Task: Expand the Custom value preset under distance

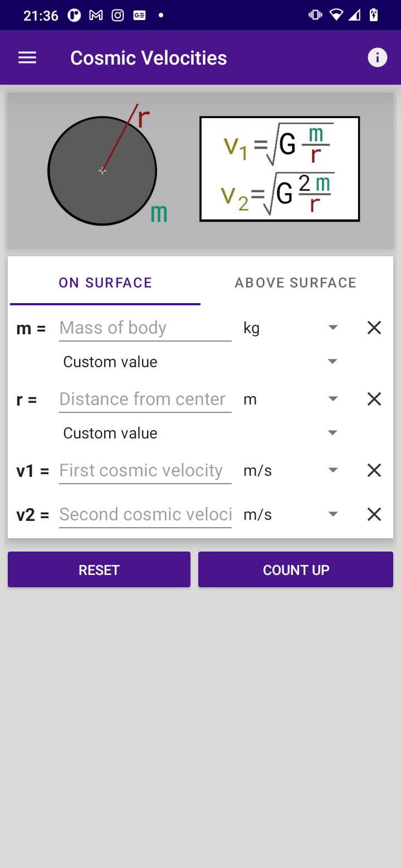Action: coord(201,433)
